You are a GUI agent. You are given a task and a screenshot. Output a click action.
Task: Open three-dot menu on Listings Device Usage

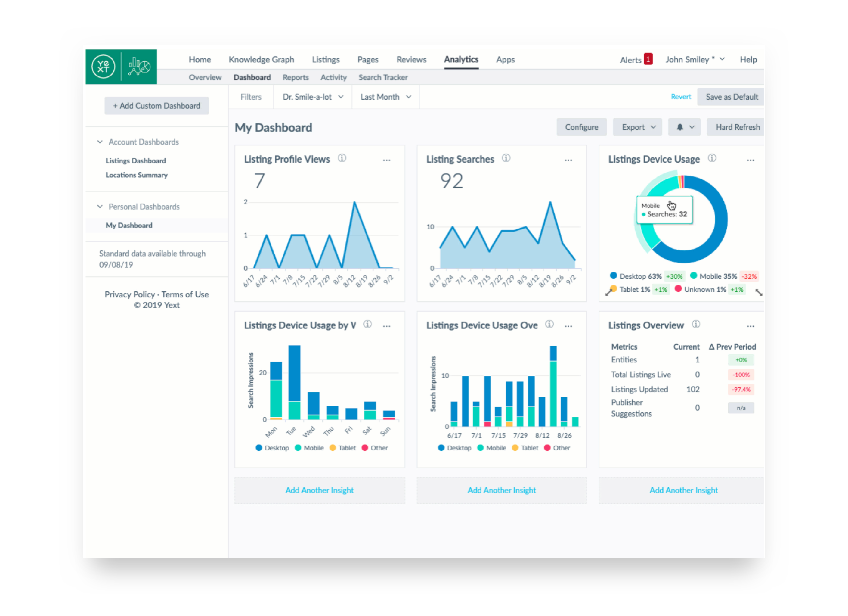pyautogui.click(x=750, y=160)
